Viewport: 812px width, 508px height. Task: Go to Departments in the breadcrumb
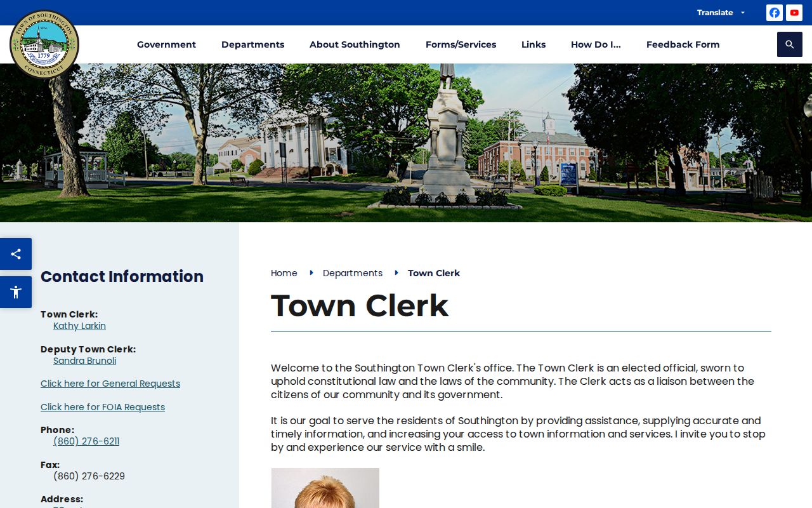[x=353, y=273]
